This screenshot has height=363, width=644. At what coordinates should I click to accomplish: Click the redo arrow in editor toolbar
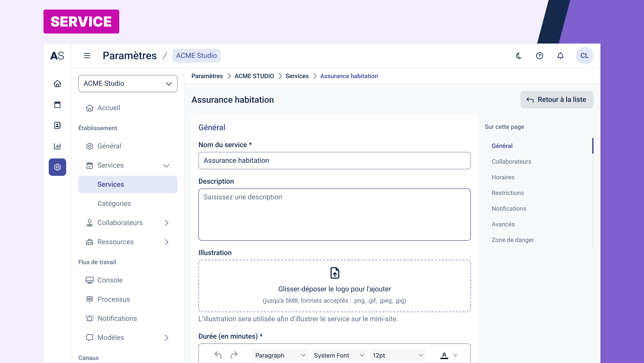[x=234, y=355]
